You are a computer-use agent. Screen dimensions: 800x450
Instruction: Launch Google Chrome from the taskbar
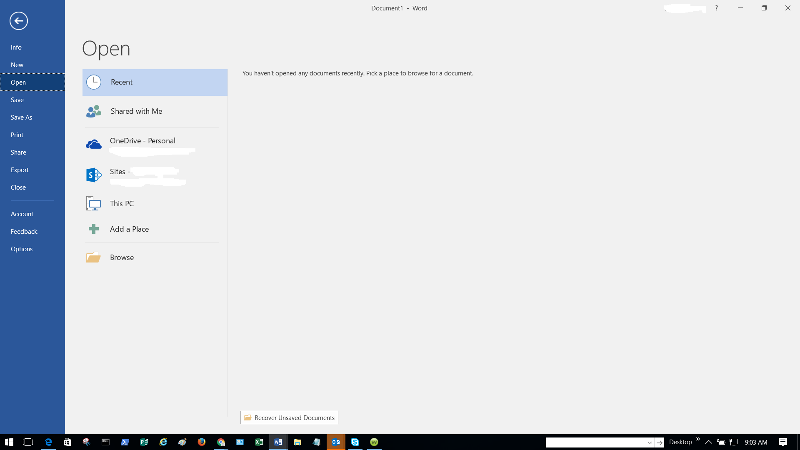tap(221, 442)
